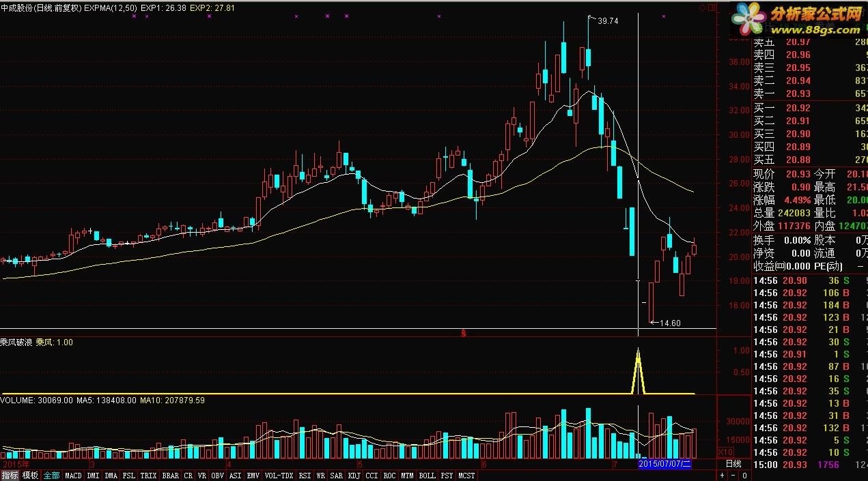Click the plus zoom button under 日线

[723, 476]
